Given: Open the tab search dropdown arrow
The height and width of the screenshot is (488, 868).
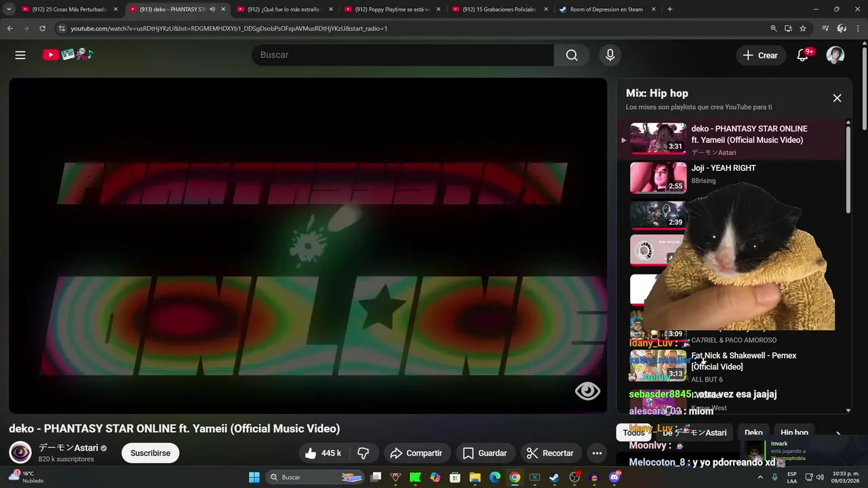Looking at the screenshot, I should point(9,9).
